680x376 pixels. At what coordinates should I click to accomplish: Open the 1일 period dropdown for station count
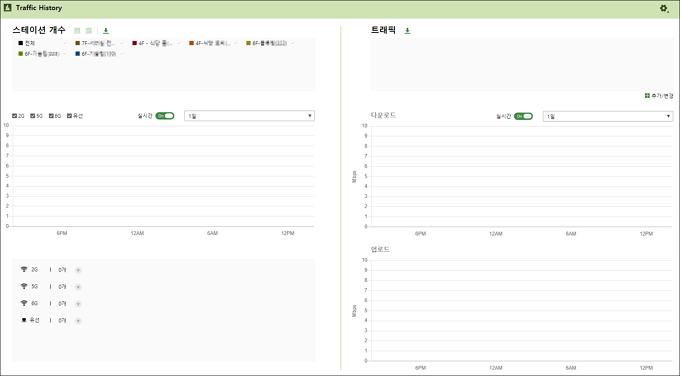pyautogui.click(x=249, y=116)
